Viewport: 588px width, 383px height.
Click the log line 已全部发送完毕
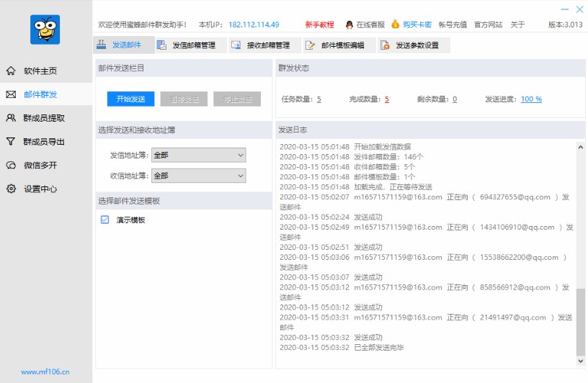tap(342, 348)
